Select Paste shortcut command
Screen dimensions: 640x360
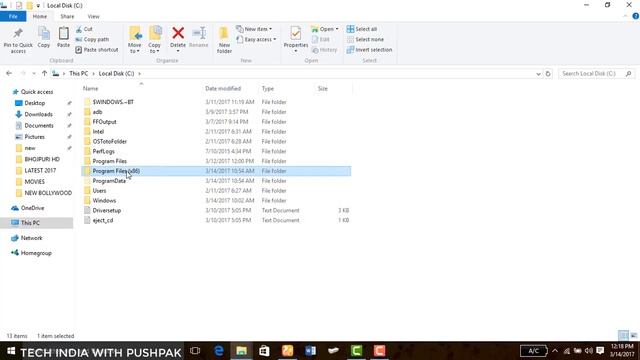pyautogui.click(x=97, y=50)
